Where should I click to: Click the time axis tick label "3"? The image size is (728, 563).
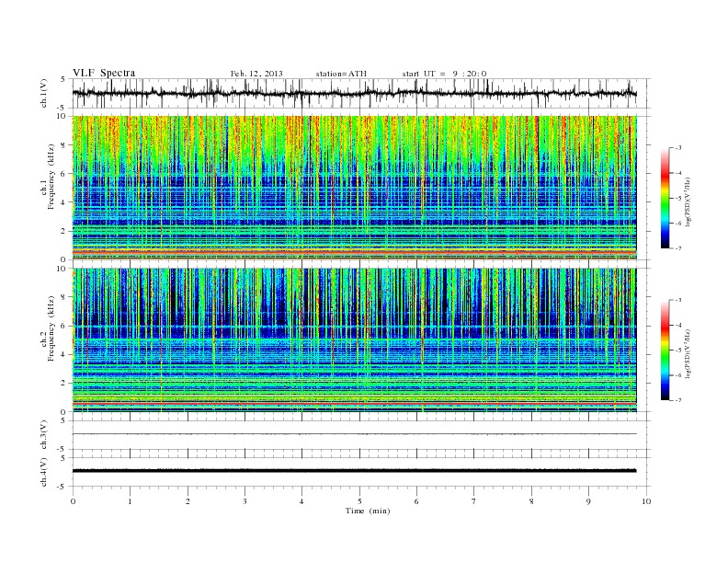[245, 501]
